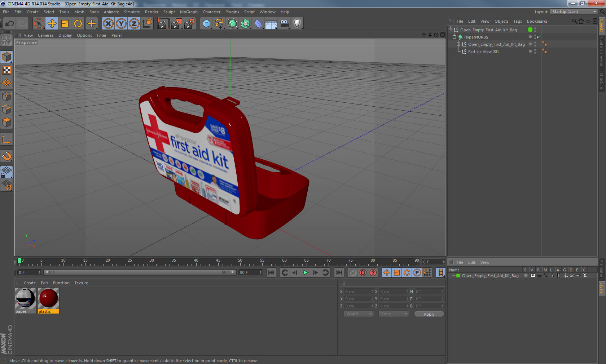
Task: Open Render Settings
Action: [x=190, y=24]
